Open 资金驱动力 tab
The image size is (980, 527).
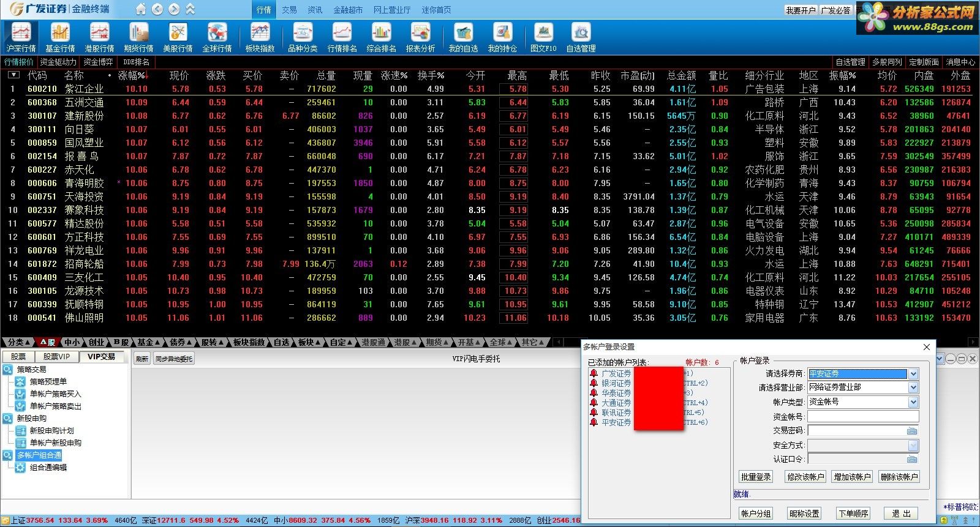click(x=58, y=62)
